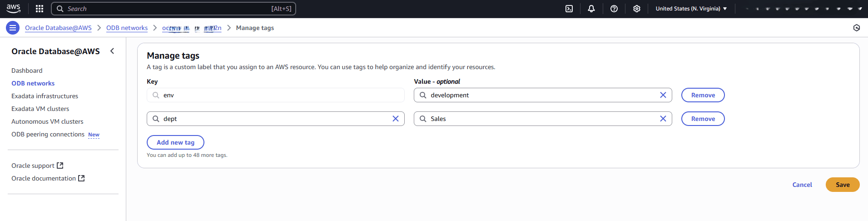This screenshot has height=221, width=868.
Task: Click the 'Manage tags' breadcrumb text
Action: [x=255, y=28]
